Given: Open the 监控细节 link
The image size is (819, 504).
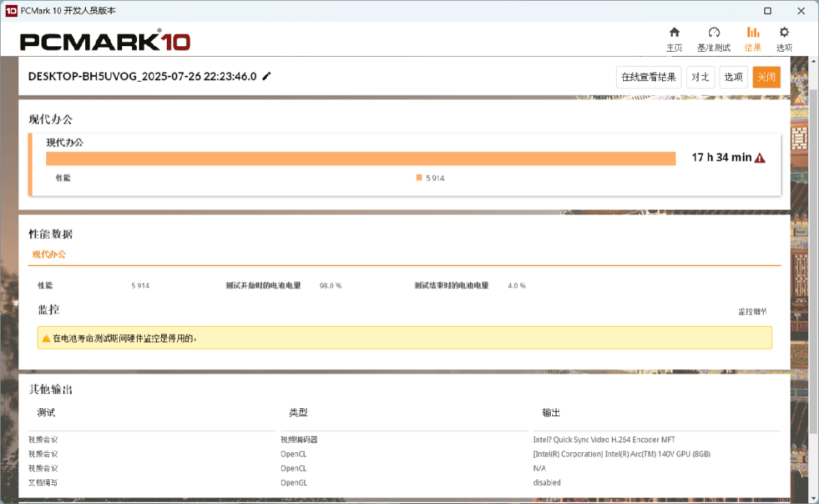Looking at the screenshot, I should (x=752, y=312).
